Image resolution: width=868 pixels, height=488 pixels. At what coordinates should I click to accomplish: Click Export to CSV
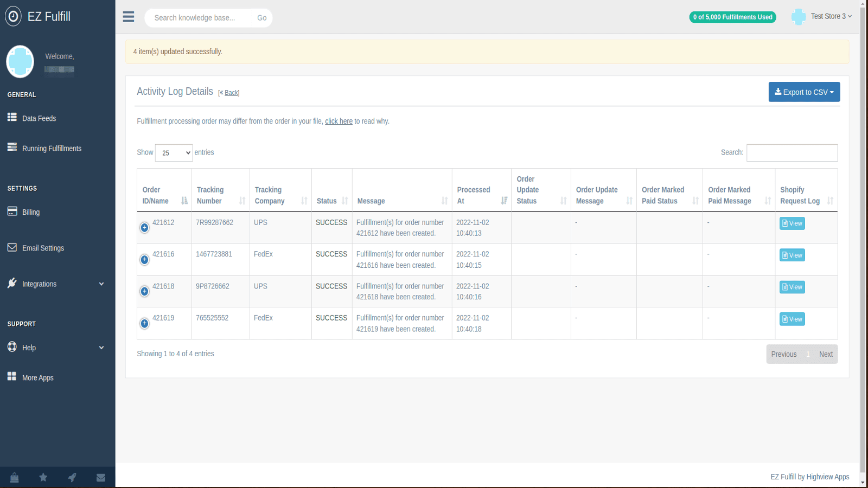804,92
